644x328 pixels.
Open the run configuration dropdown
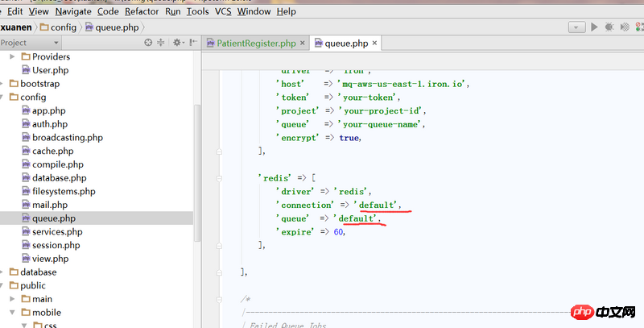click(x=576, y=27)
